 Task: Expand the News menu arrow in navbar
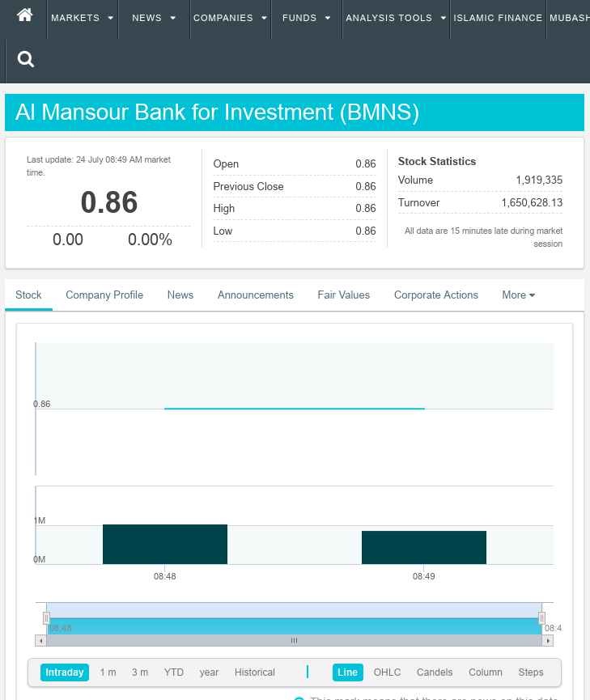click(x=173, y=19)
